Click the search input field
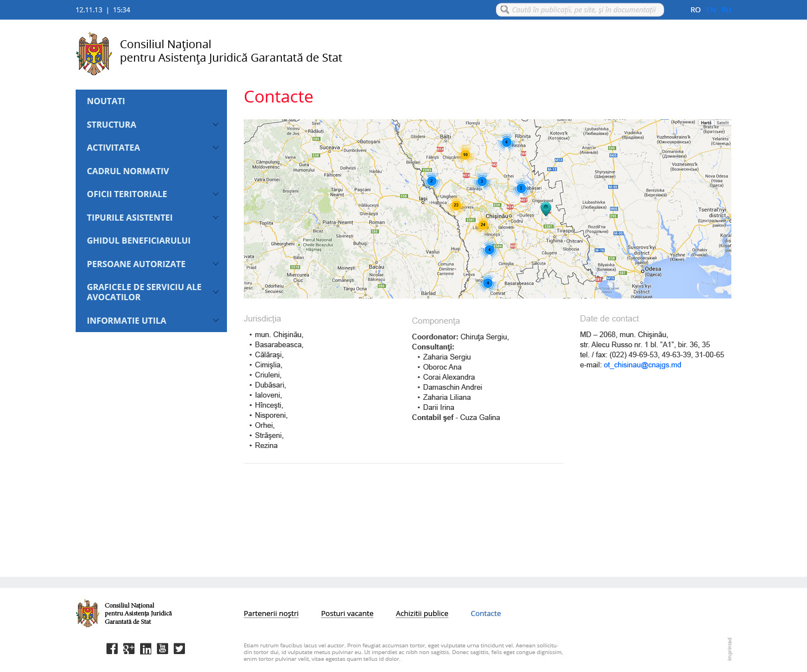Image resolution: width=807 pixels, height=672 pixels. 583,10
